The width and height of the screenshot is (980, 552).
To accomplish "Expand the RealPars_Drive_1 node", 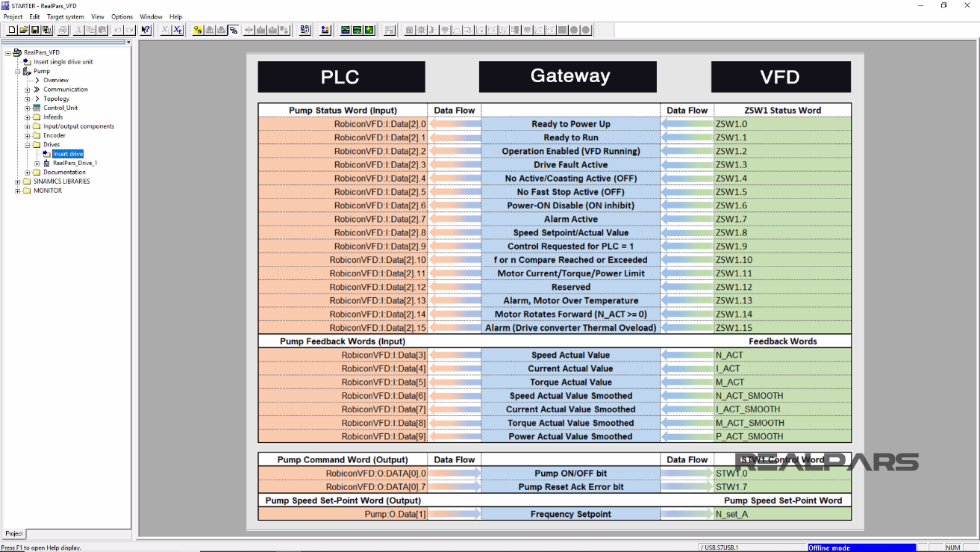I will [x=37, y=163].
